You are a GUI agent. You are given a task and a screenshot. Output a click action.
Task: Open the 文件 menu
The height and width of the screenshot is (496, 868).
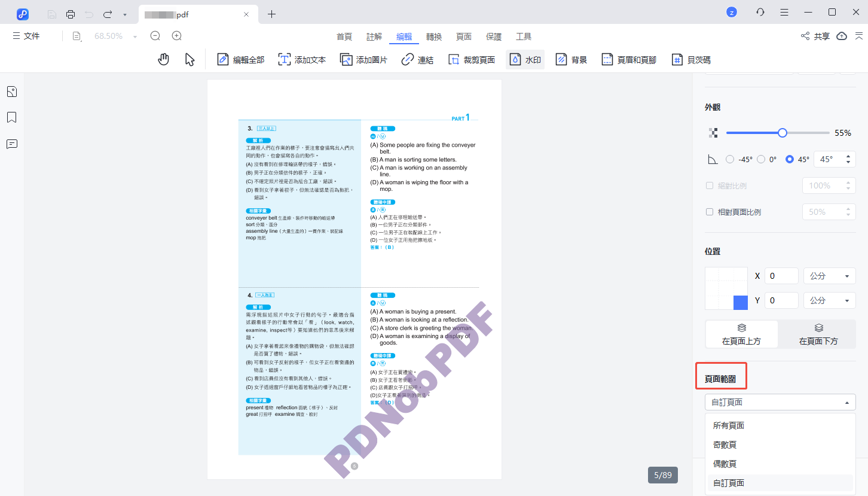coord(26,36)
